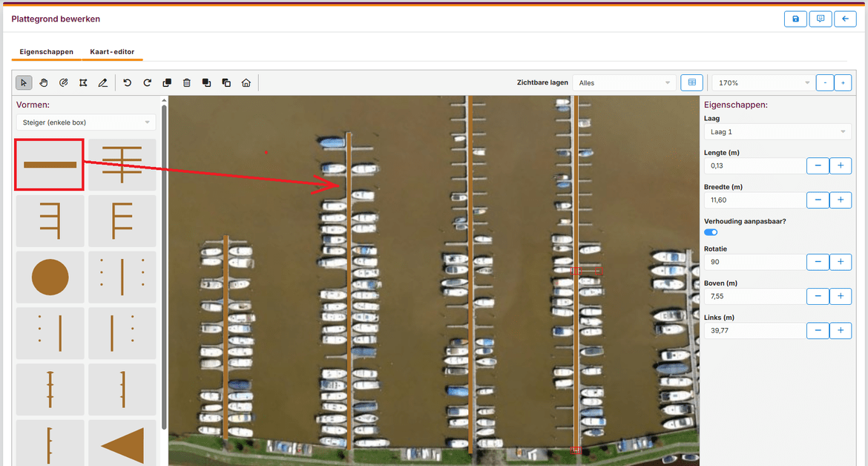Image resolution: width=868 pixels, height=466 pixels.
Task: Increase Rotatie with the plus button
Action: (840, 262)
